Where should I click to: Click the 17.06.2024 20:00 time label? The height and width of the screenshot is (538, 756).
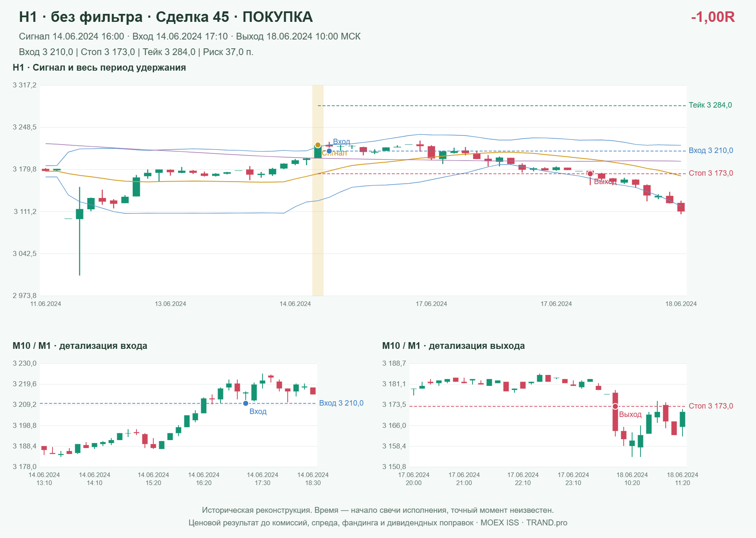pyautogui.click(x=414, y=479)
